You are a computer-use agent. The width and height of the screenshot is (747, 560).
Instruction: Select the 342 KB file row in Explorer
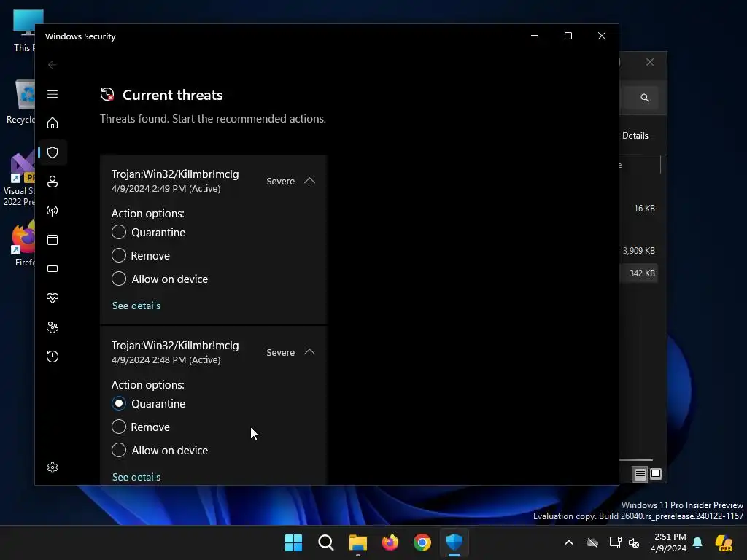point(639,273)
